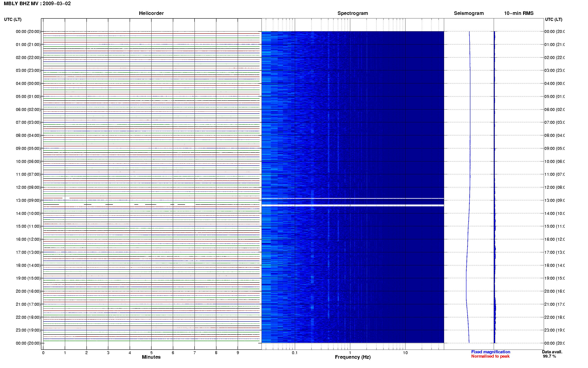The width and height of the screenshot is (588, 368).
Task: Click the left 18:00 (14:00) time label
Action: (x=28, y=266)
